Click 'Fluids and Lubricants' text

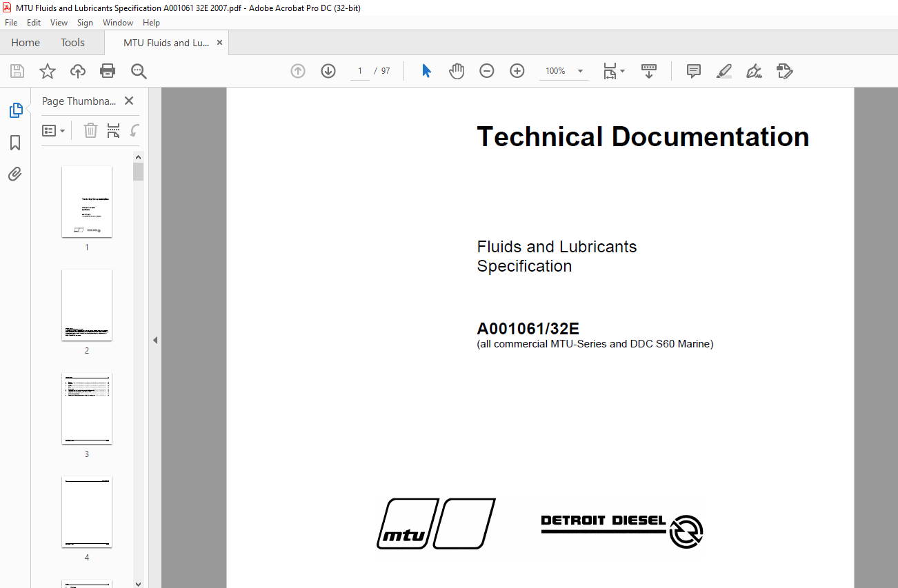[557, 247]
